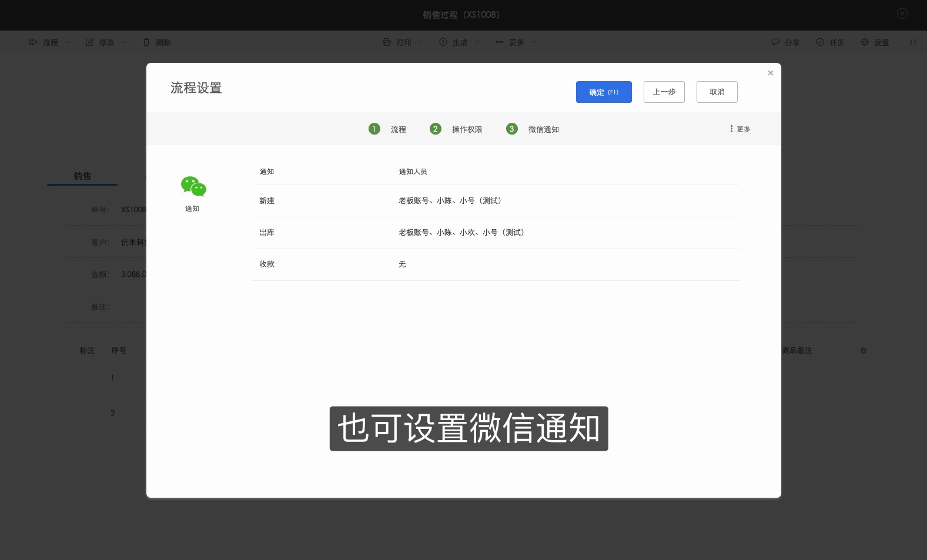Screen dimensions: 927x560
Task: Click the 收款 notification row
Action: (x=496, y=264)
